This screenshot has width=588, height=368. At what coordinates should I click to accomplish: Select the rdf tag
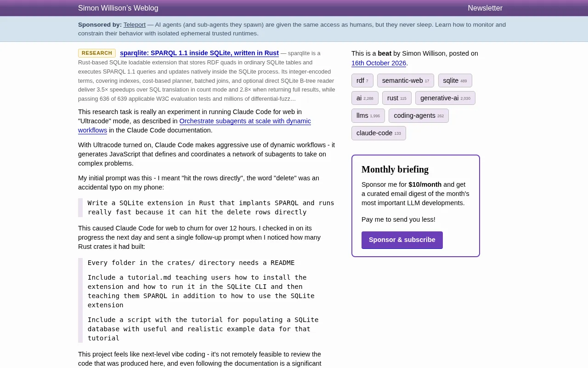tap(362, 80)
